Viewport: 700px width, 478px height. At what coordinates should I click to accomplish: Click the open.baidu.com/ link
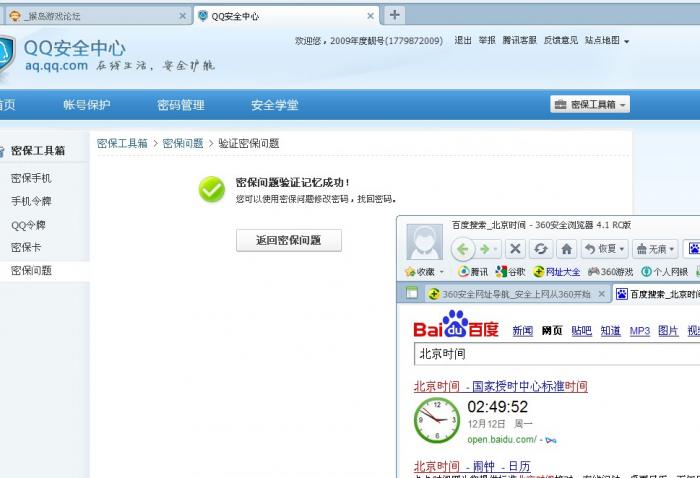502,439
